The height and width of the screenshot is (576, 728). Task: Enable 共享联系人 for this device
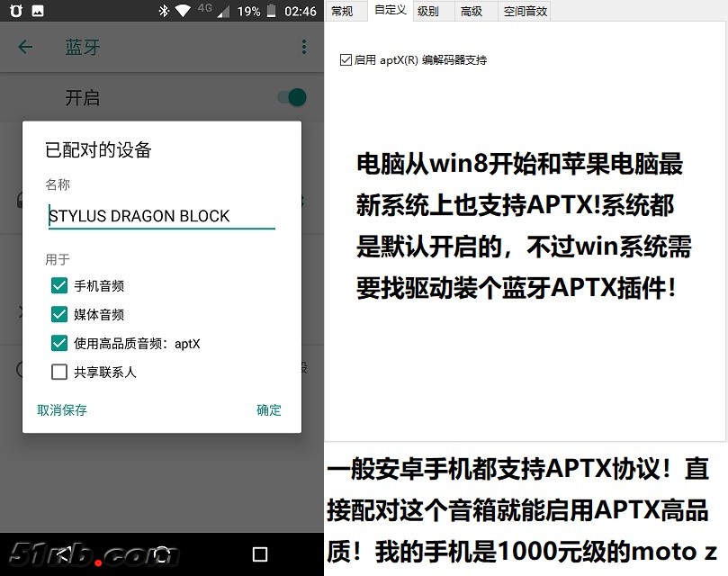(59, 372)
